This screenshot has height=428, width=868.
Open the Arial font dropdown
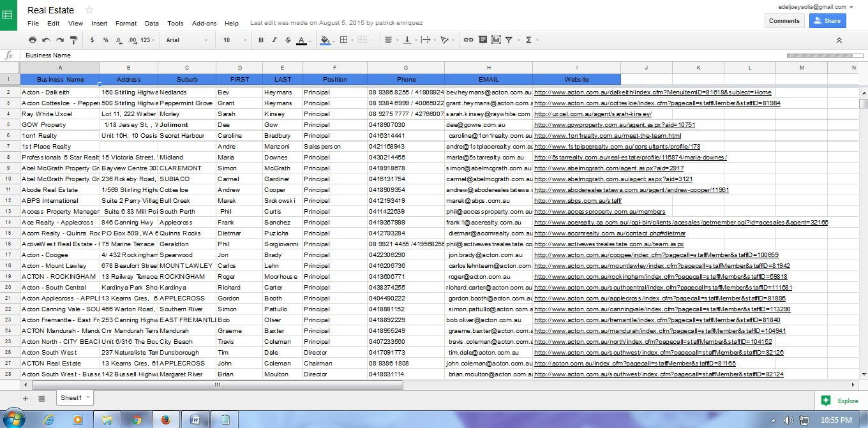point(187,40)
